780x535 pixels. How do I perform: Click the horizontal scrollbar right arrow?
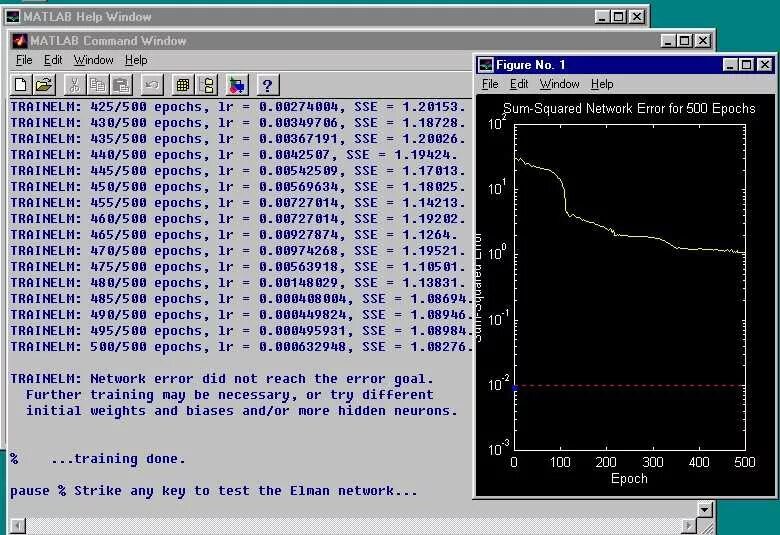coord(688,526)
